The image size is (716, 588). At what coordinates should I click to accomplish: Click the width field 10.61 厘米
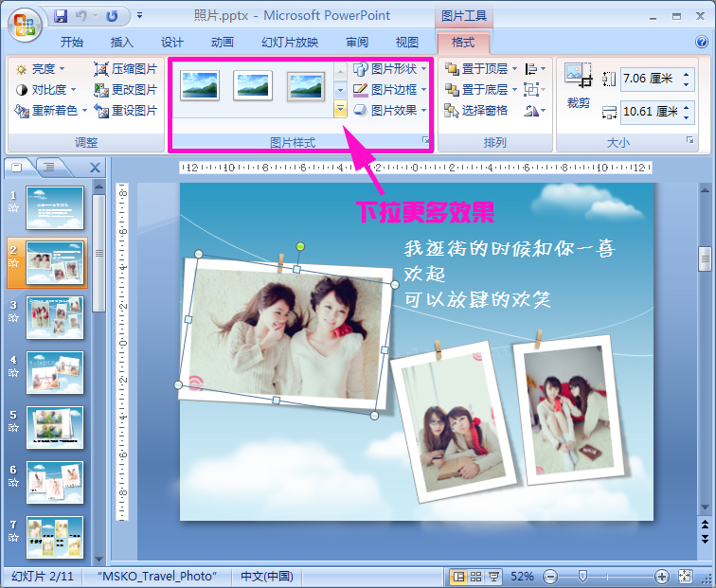tap(652, 112)
